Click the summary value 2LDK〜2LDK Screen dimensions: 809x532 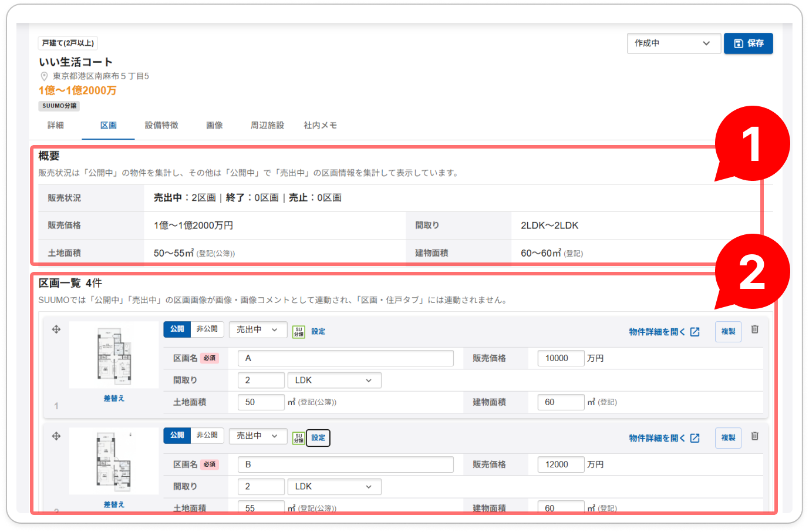550,225
